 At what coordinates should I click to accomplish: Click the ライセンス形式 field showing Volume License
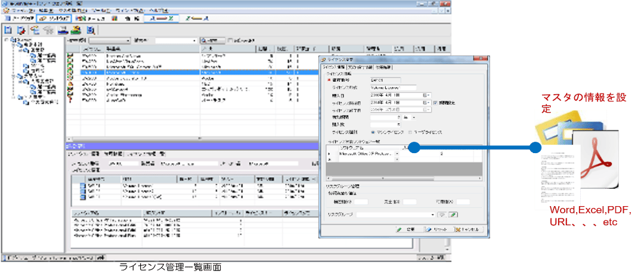click(394, 88)
